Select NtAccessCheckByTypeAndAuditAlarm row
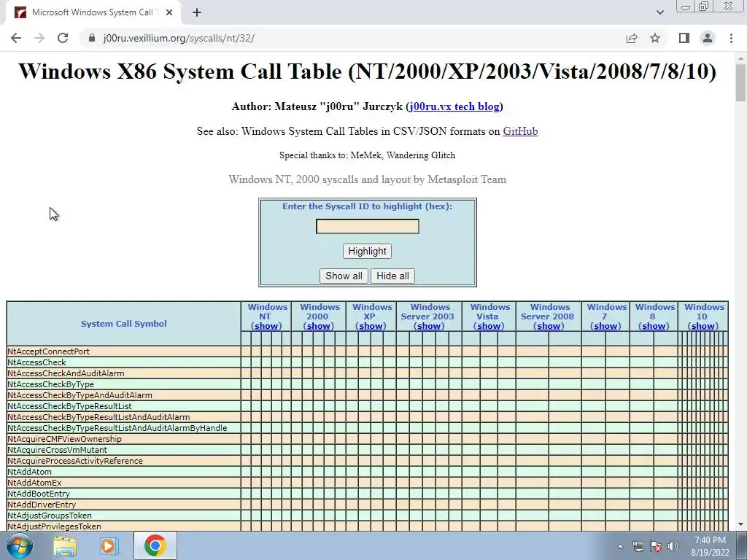The image size is (747, 560). [x=368, y=395]
